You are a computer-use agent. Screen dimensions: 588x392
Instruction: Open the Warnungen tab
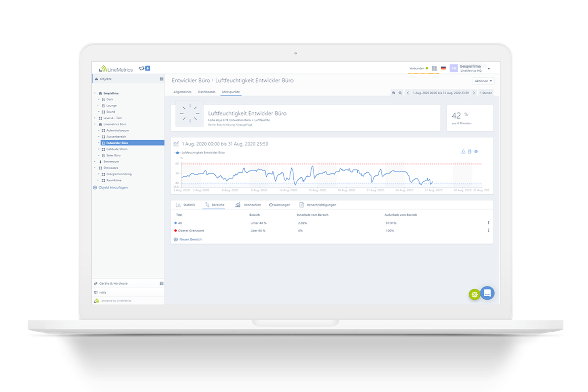point(280,205)
